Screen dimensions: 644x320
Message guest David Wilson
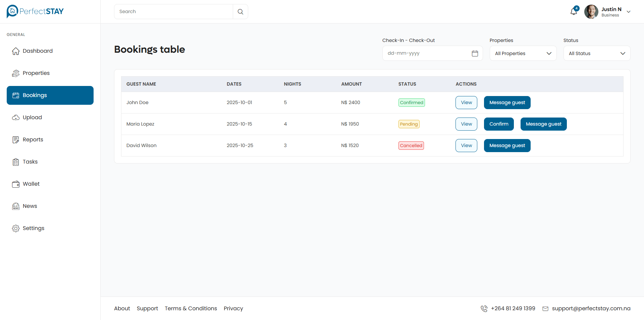507,145
